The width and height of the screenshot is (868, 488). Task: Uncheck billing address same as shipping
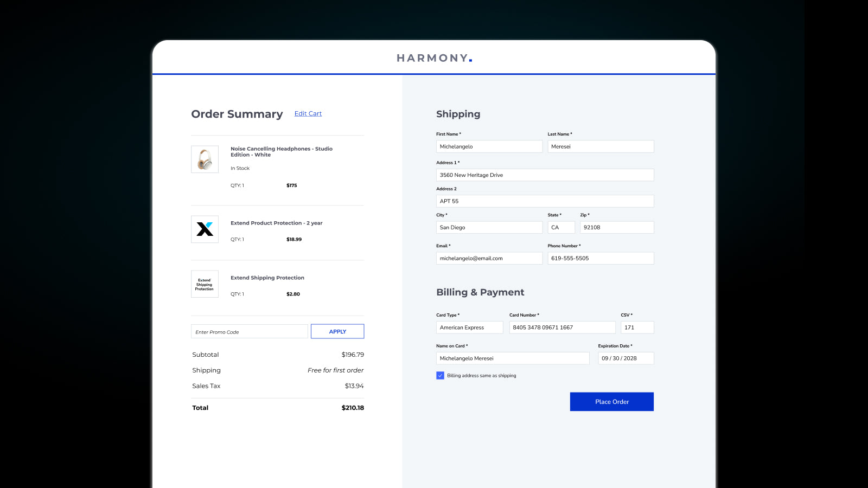440,375
